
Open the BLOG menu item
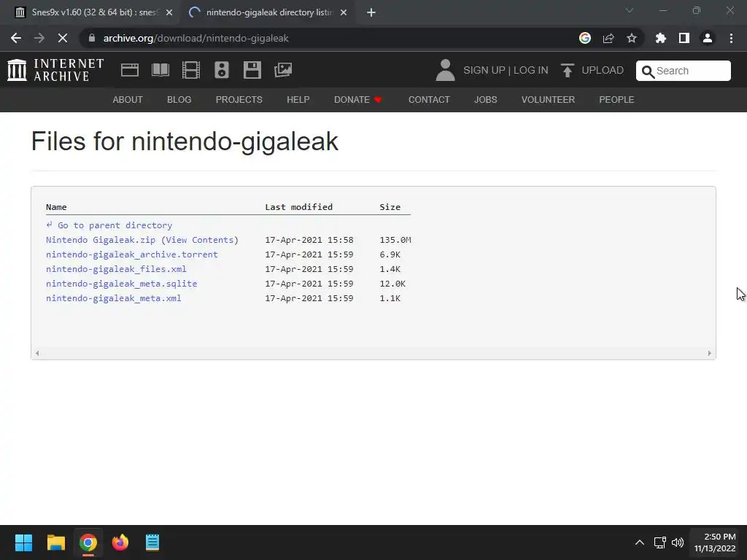point(179,99)
